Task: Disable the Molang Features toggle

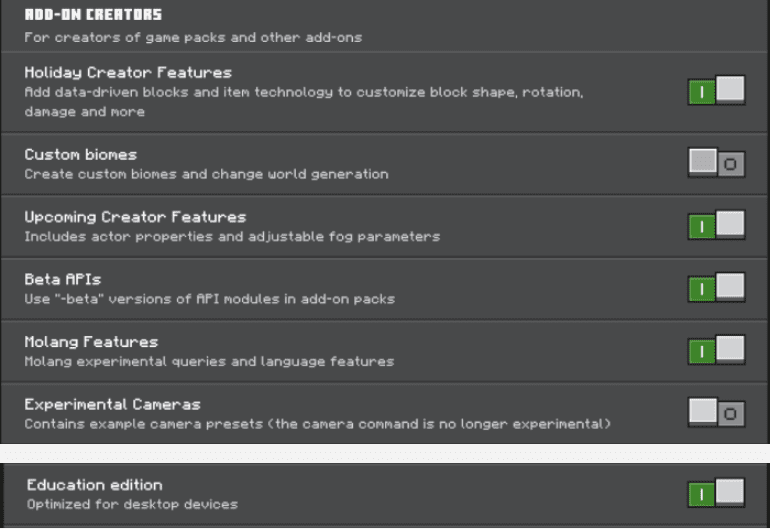Action: click(716, 350)
